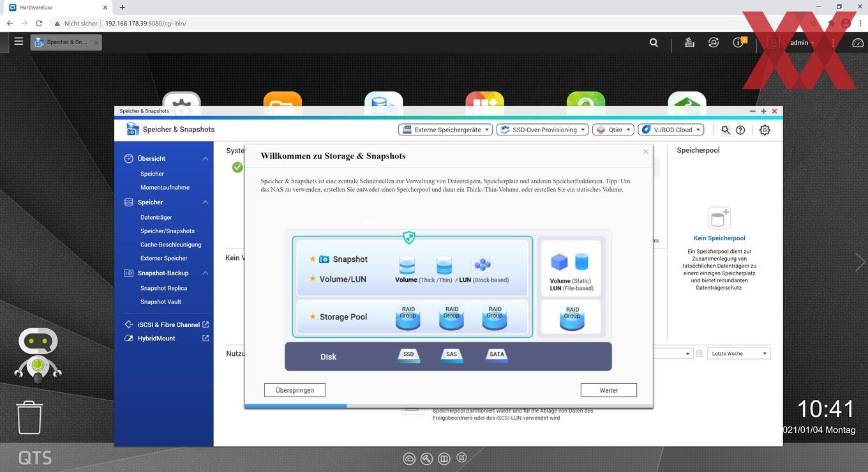Click the feedback note icon at desktop bottom
868x472 pixels.
tap(461, 458)
